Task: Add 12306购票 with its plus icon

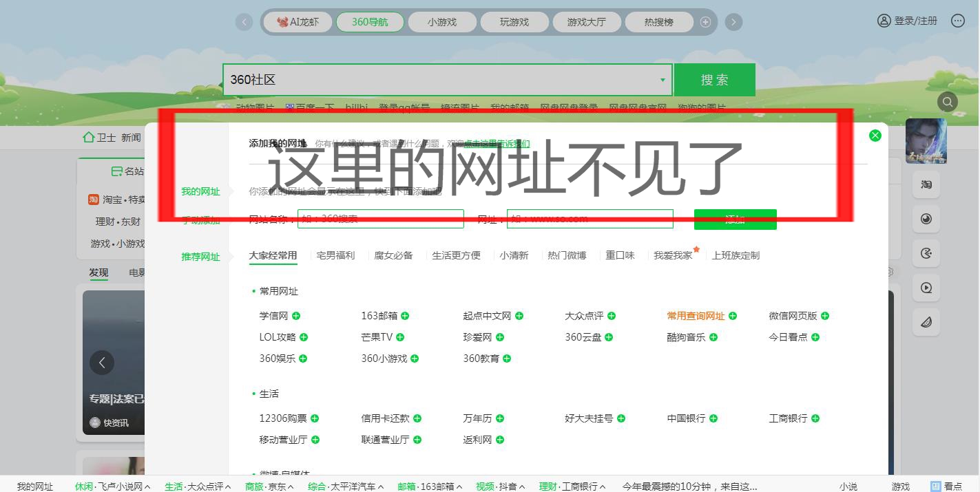Action: [315, 418]
